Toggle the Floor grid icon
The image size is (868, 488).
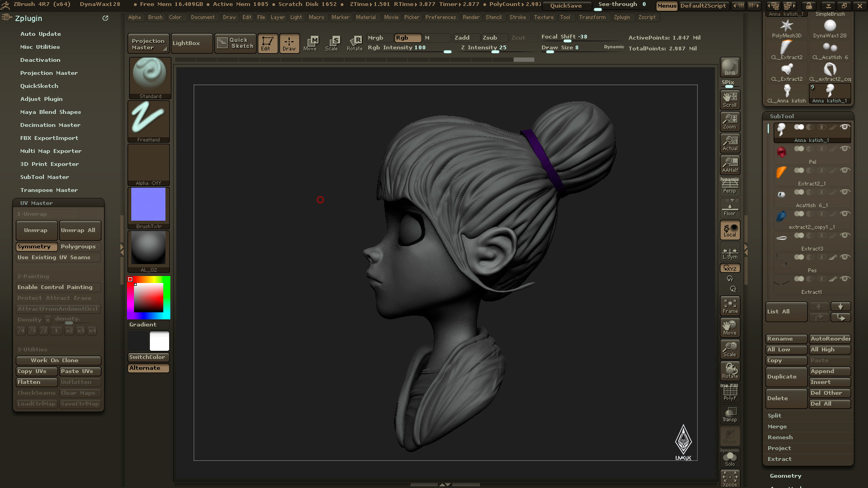point(730,208)
